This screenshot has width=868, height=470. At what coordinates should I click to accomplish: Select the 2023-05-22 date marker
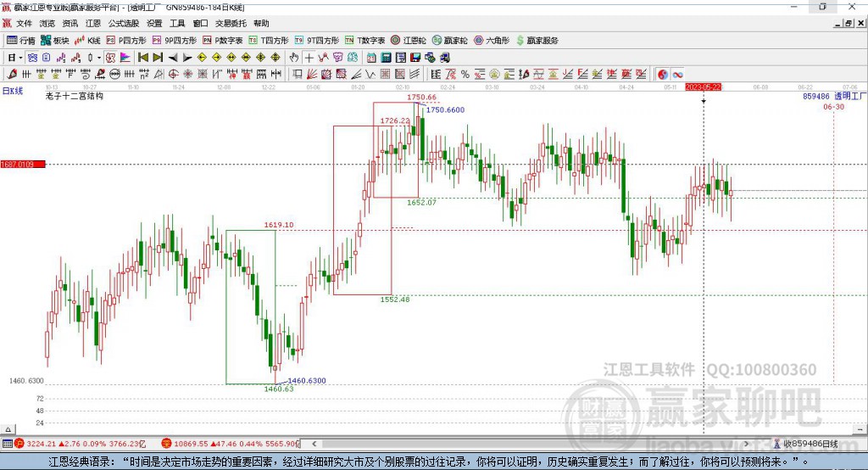coord(703,87)
